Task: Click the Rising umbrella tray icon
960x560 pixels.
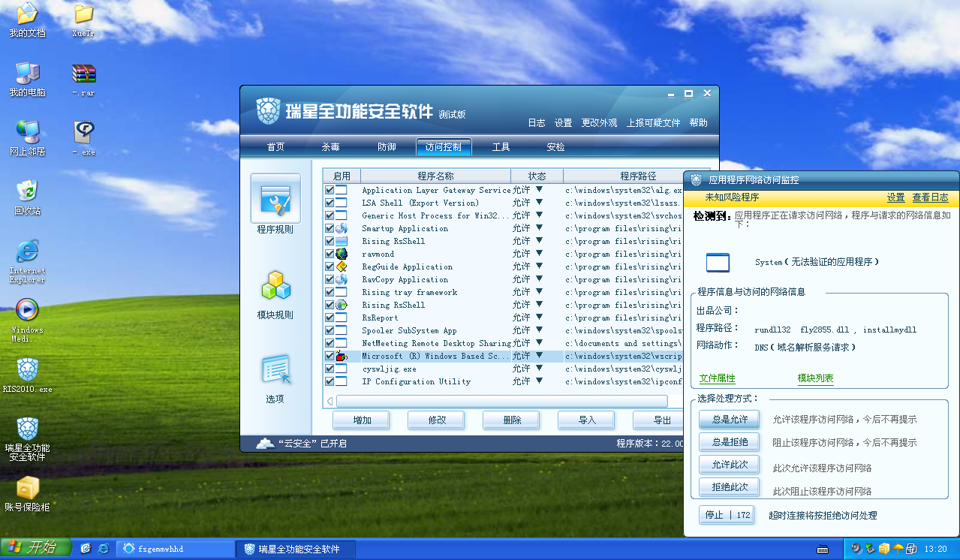Action: [x=898, y=549]
